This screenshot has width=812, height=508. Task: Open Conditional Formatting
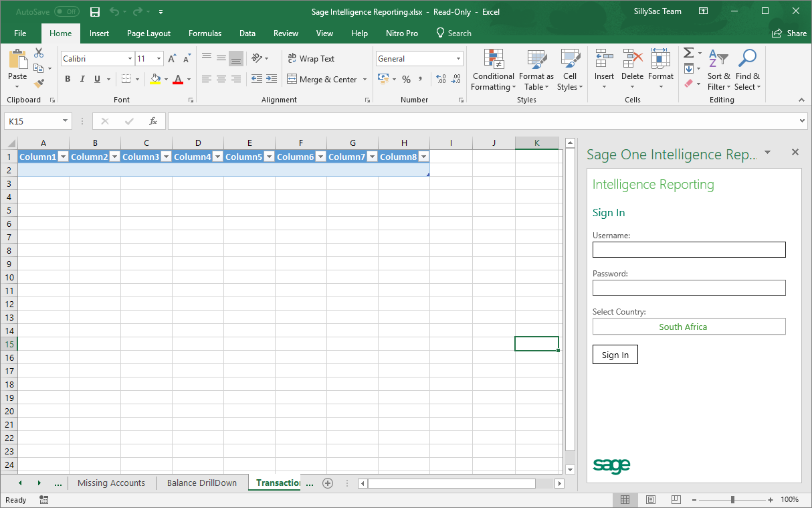pos(494,70)
